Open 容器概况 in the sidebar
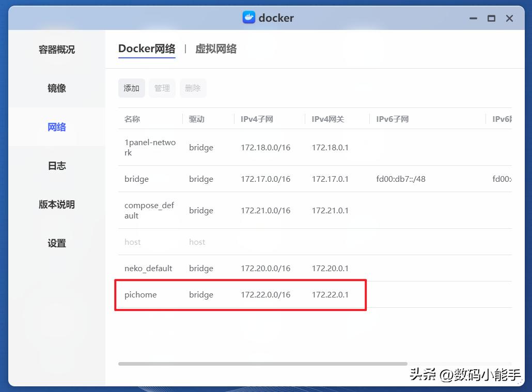 [x=57, y=50]
